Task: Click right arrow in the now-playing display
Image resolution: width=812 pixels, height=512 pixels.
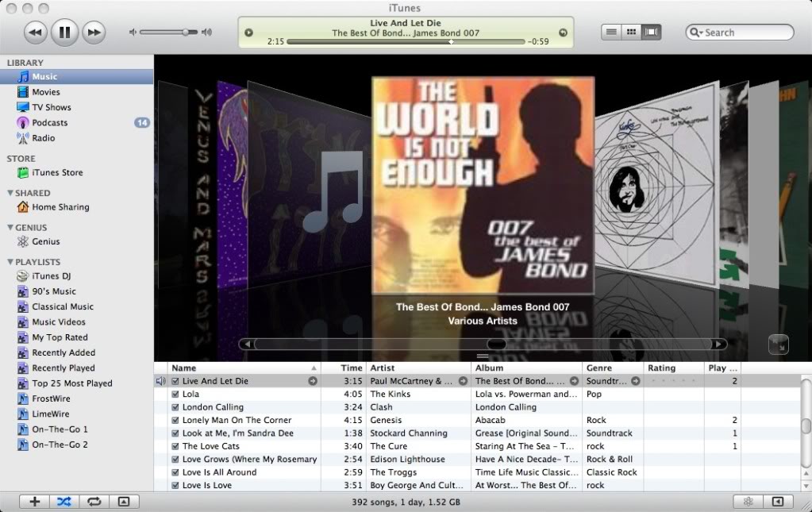Action: point(563,33)
